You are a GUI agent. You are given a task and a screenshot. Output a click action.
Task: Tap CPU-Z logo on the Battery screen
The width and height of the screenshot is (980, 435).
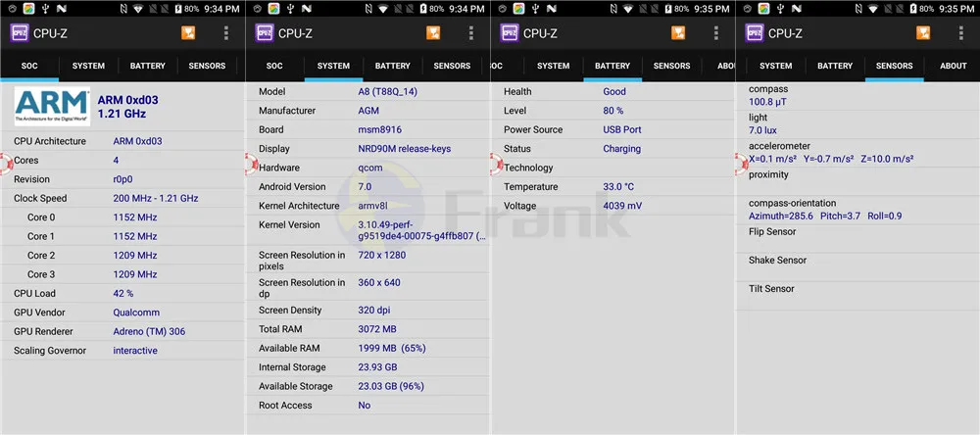click(510, 32)
